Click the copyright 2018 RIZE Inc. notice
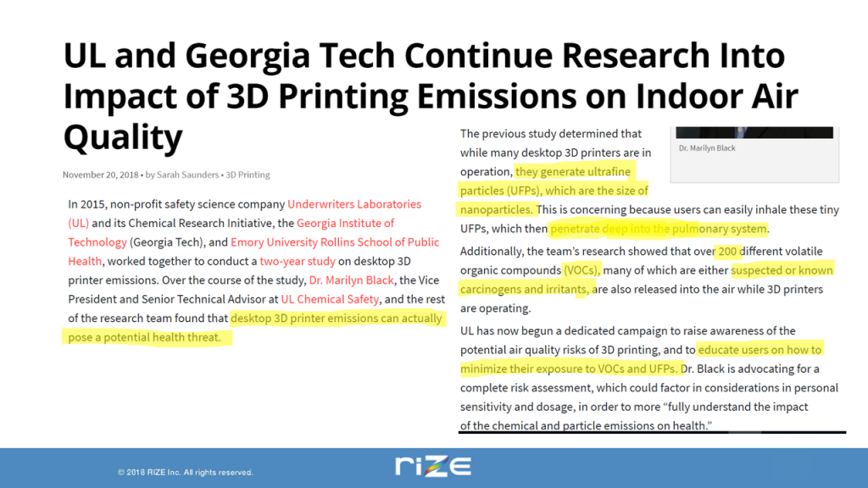Screen dimensions: 868x488 186,473
